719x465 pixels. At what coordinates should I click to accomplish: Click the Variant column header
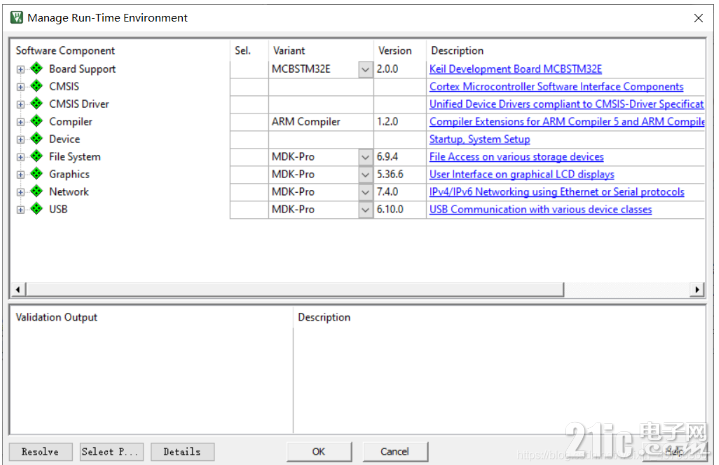[289, 50]
